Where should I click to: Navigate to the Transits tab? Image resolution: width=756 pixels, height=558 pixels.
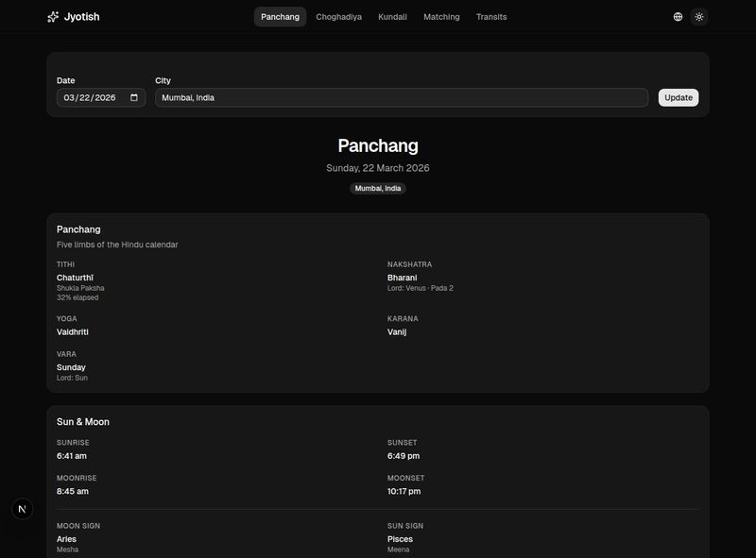pyautogui.click(x=491, y=17)
